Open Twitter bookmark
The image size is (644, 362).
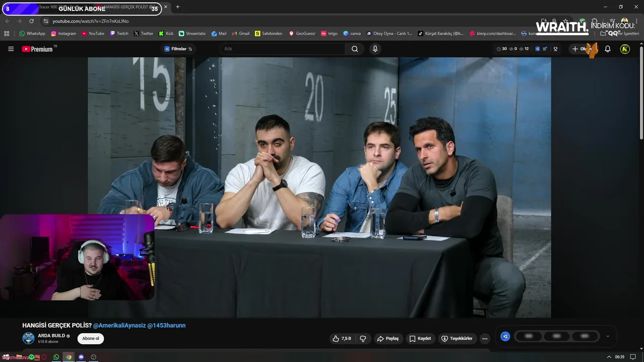tap(143, 33)
